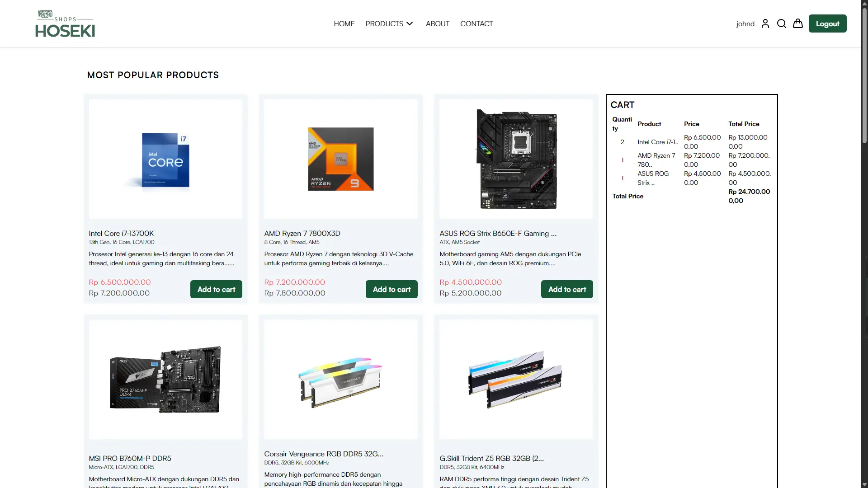View MSI PRO B760M-P product image
Screen dimensions: 868x488
(x=165, y=380)
